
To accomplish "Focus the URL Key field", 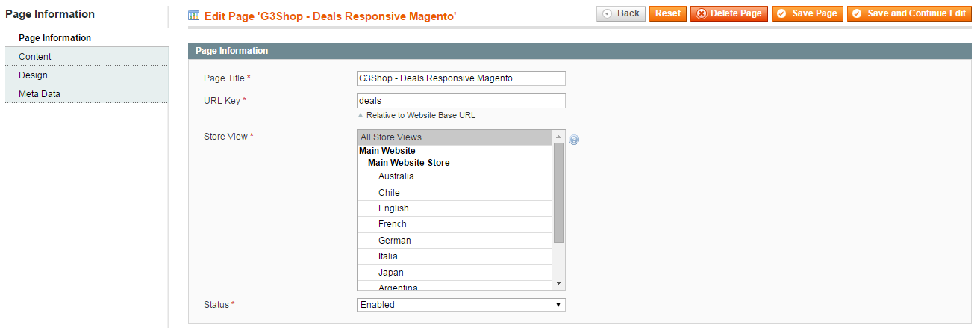I will (461, 101).
